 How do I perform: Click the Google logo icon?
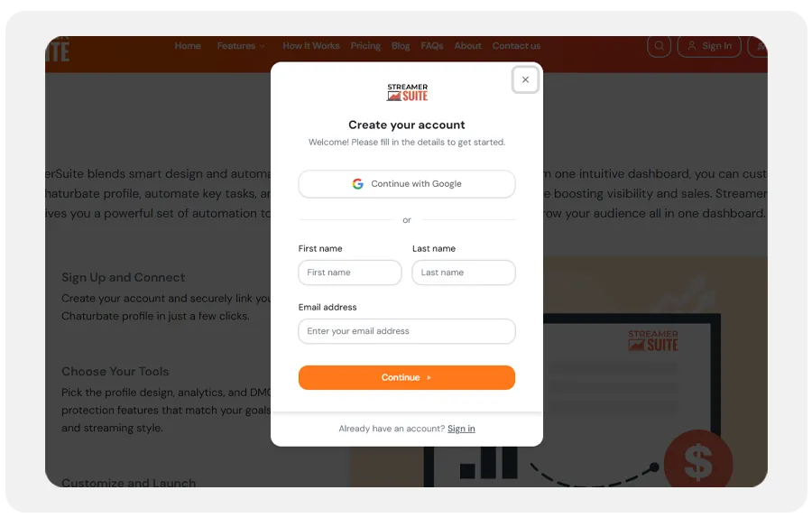(x=357, y=184)
